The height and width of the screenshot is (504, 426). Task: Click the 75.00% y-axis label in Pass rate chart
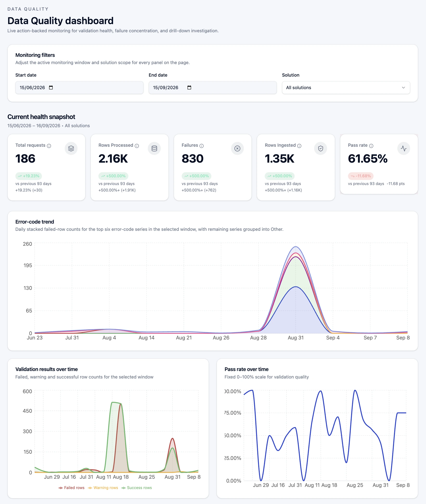tap(233, 413)
